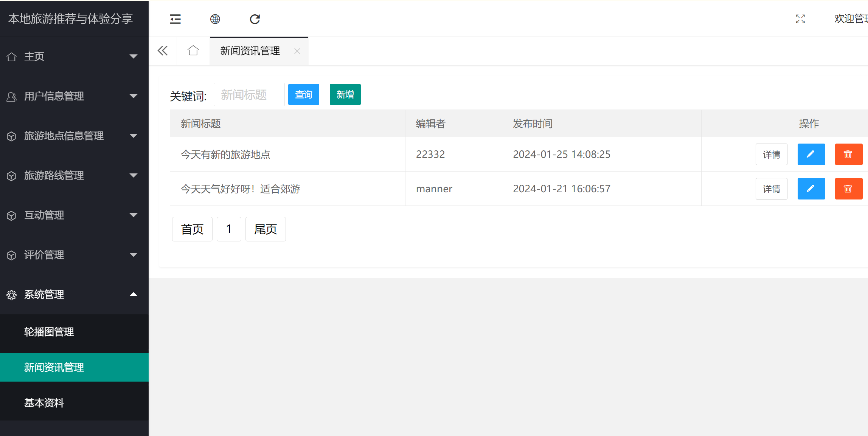This screenshot has width=868, height=436.
Task: Click the 查询 search button
Action: tap(303, 94)
